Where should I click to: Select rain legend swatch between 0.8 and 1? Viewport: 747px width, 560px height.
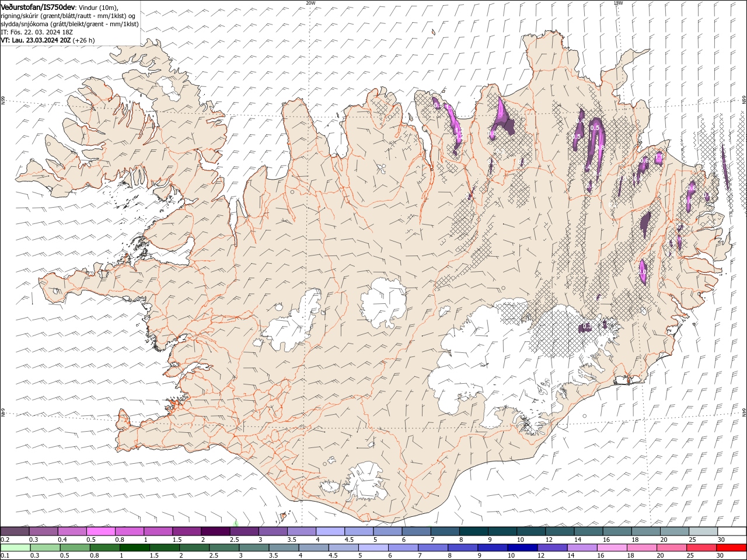[x=104, y=548]
